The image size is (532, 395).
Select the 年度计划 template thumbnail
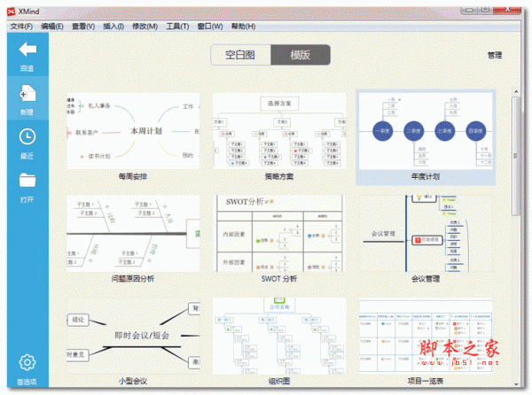pos(426,131)
